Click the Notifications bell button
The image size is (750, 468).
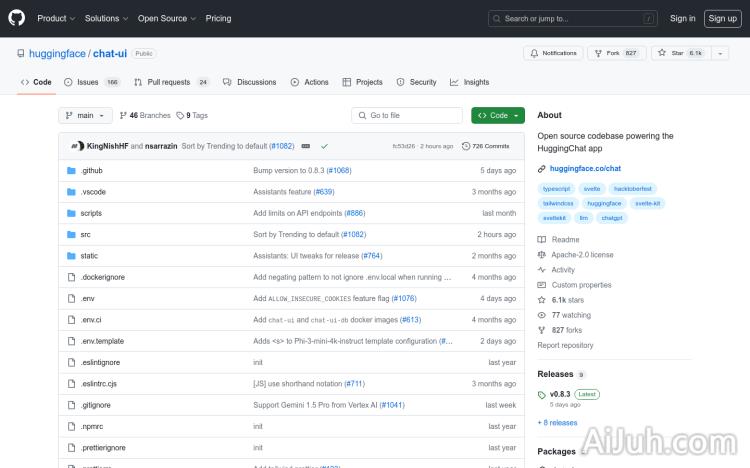(x=553, y=53)
